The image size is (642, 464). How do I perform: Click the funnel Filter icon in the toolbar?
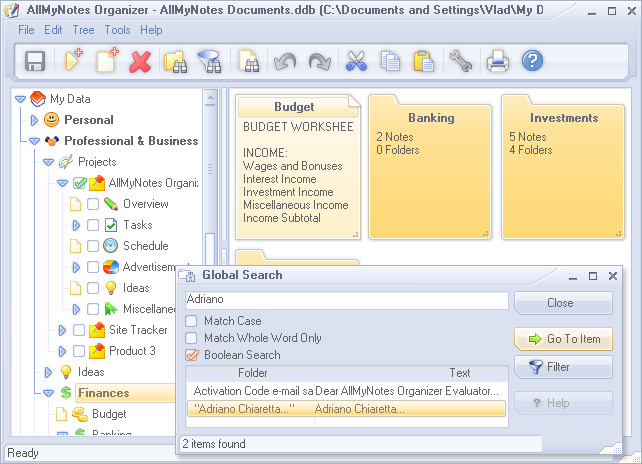pyautogui.click(x=210, y=62)
